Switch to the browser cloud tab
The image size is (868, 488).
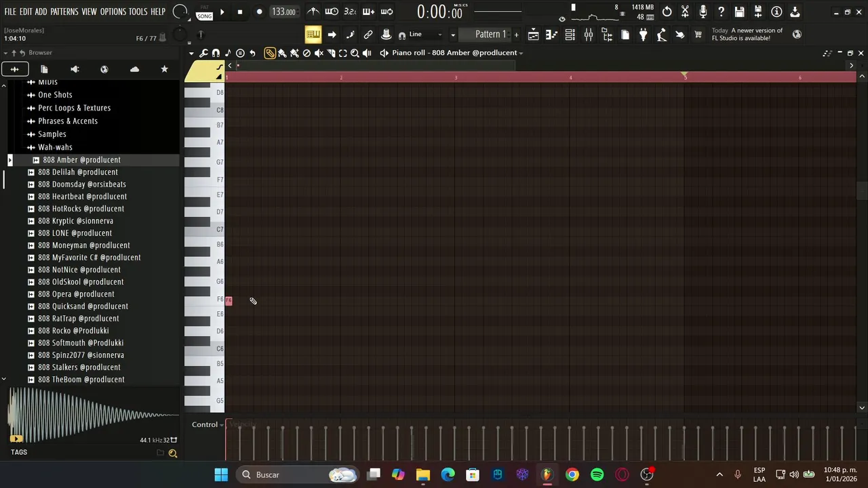[134, 69]
